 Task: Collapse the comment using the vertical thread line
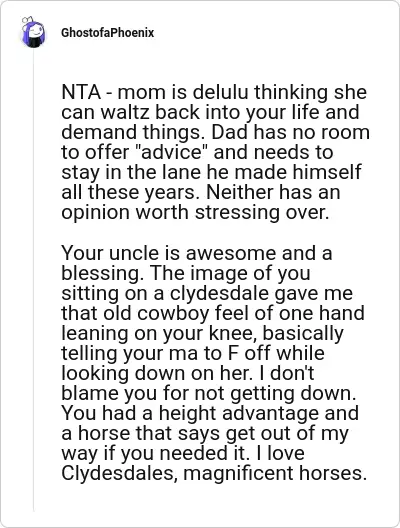point(33,279)
